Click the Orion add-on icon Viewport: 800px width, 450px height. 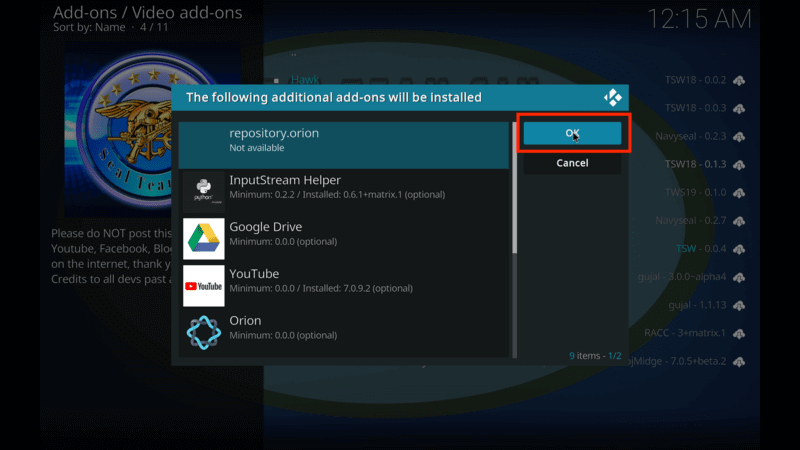point(203,332)
